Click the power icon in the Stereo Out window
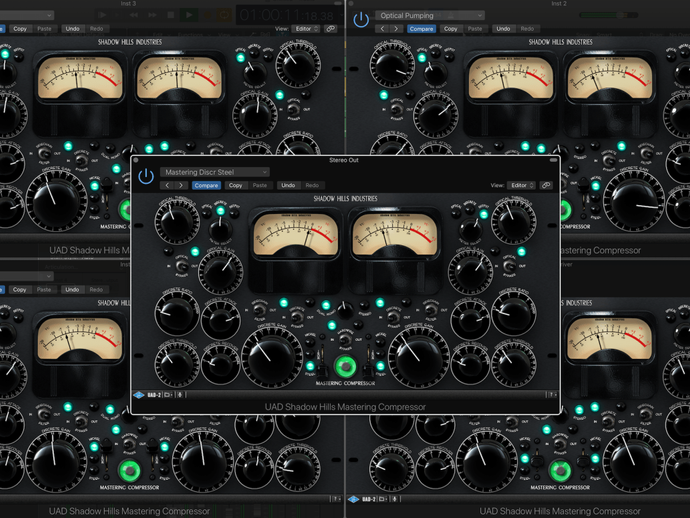The height and width of the screenshot is (518, 690). click(146, 176)
